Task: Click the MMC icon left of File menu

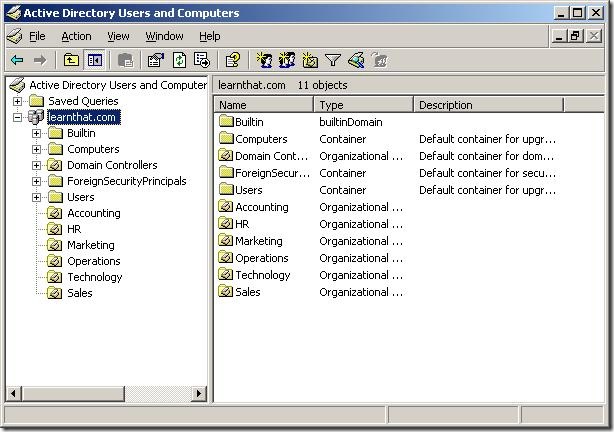Action: pos(15,36)
